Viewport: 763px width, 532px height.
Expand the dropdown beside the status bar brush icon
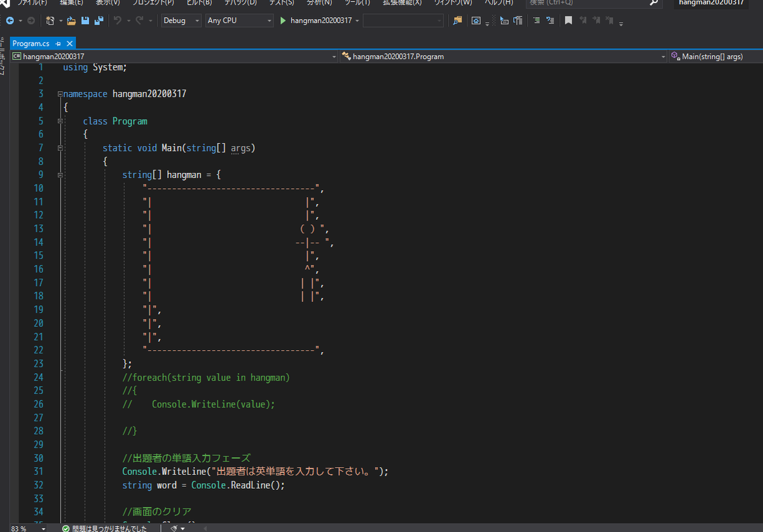coord(182,528)
